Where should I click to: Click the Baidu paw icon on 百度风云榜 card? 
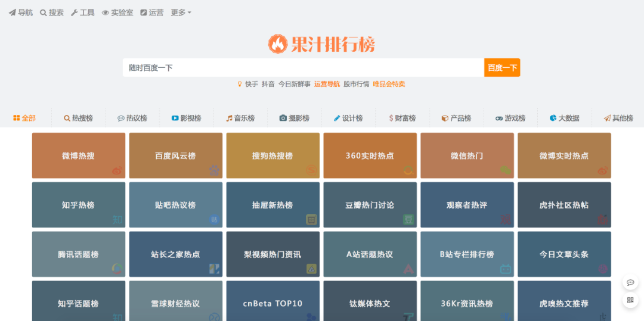pyautogui.click(x=215, y=170)
